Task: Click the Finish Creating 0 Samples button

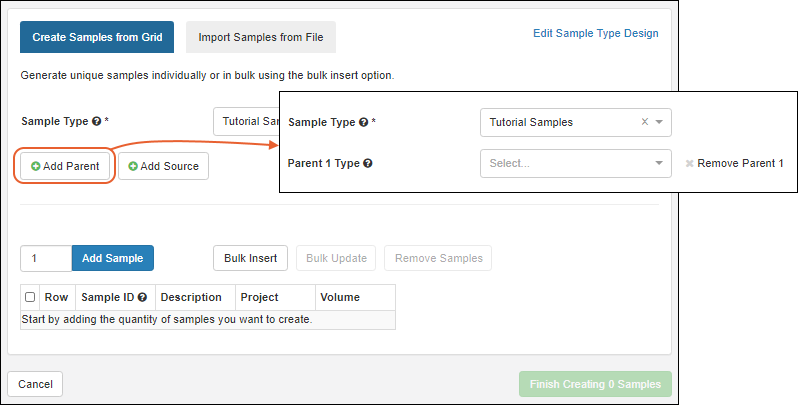Action: (x=595, y=385)
